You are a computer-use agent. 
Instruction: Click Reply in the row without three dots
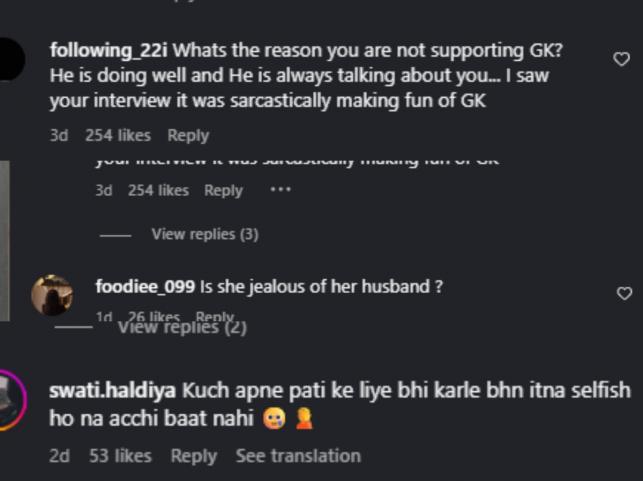(188, 135)
